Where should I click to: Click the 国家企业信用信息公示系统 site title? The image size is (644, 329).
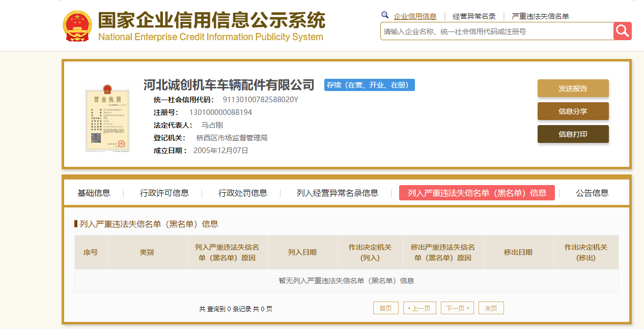(x=211, y=20)
